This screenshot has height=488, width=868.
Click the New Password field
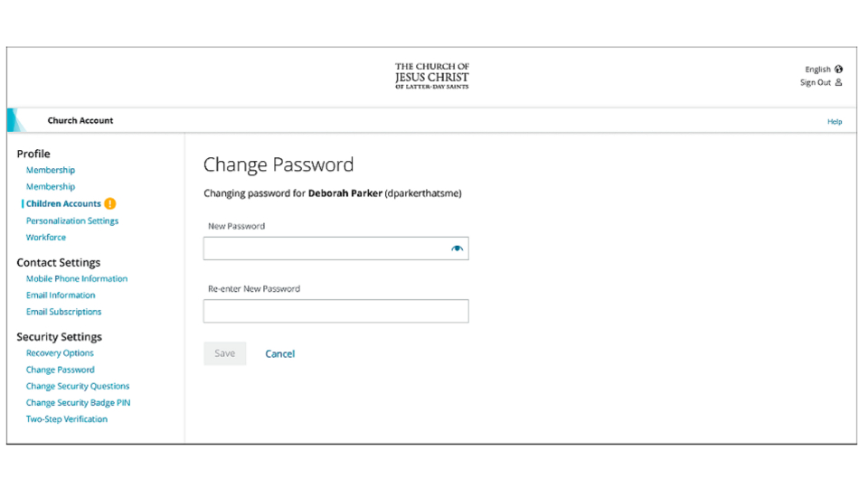pos(325,249)
